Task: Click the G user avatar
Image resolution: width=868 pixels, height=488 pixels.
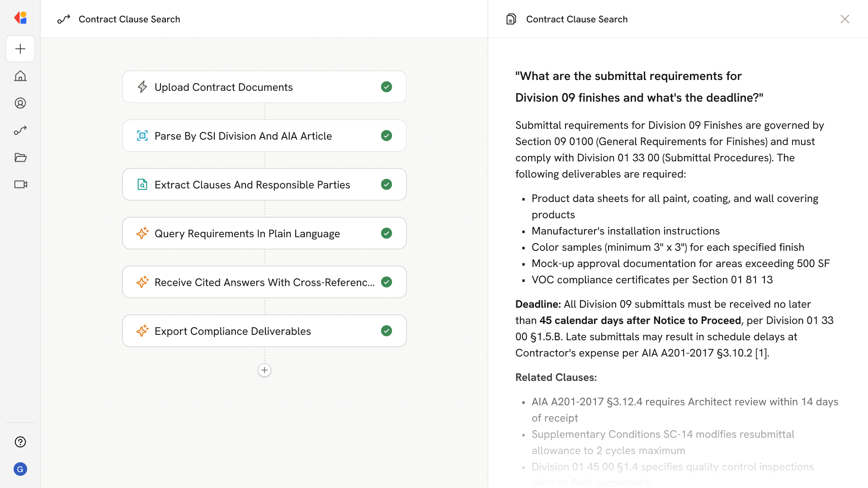Action: (20, 469)
